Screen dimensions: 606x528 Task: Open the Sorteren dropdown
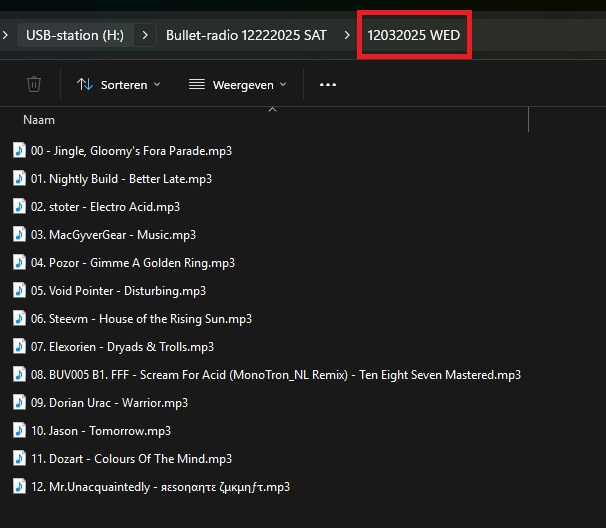pos(119,85)
